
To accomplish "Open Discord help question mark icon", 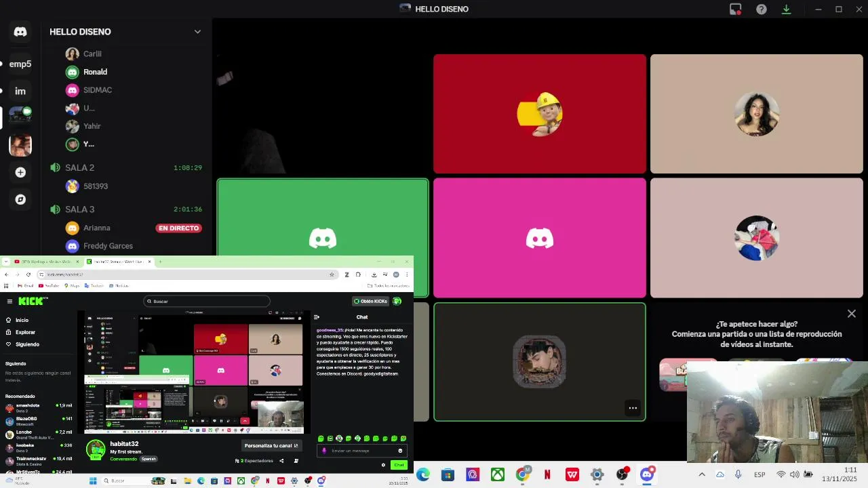I will pos(762,9).
